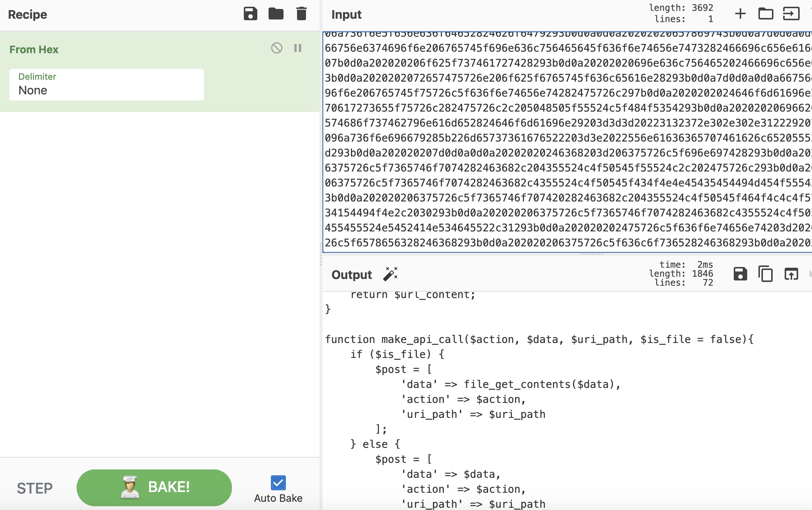Uncheck the Auto Bake checkbox
This screenshot has height=510, width=812.
point(278,483)
